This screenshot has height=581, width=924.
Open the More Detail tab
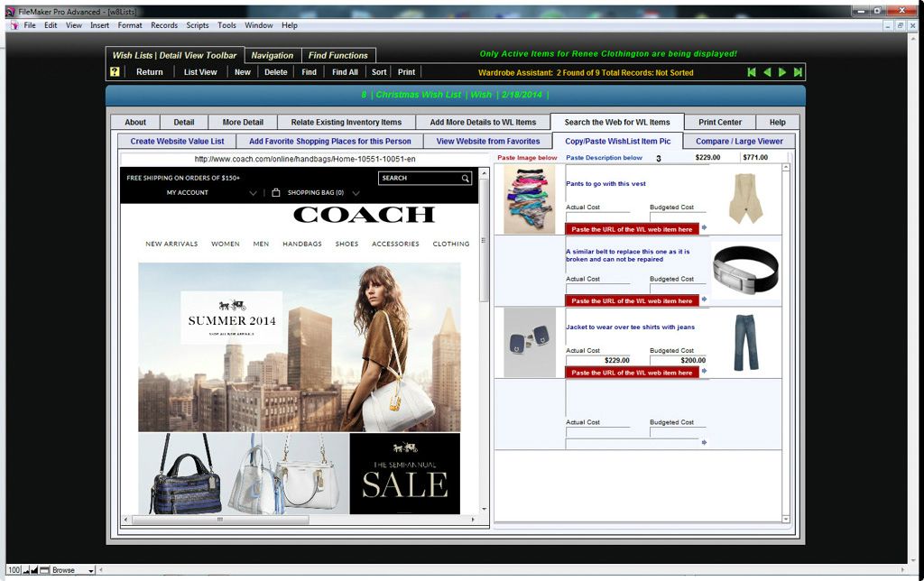click(x=243, y=122)
